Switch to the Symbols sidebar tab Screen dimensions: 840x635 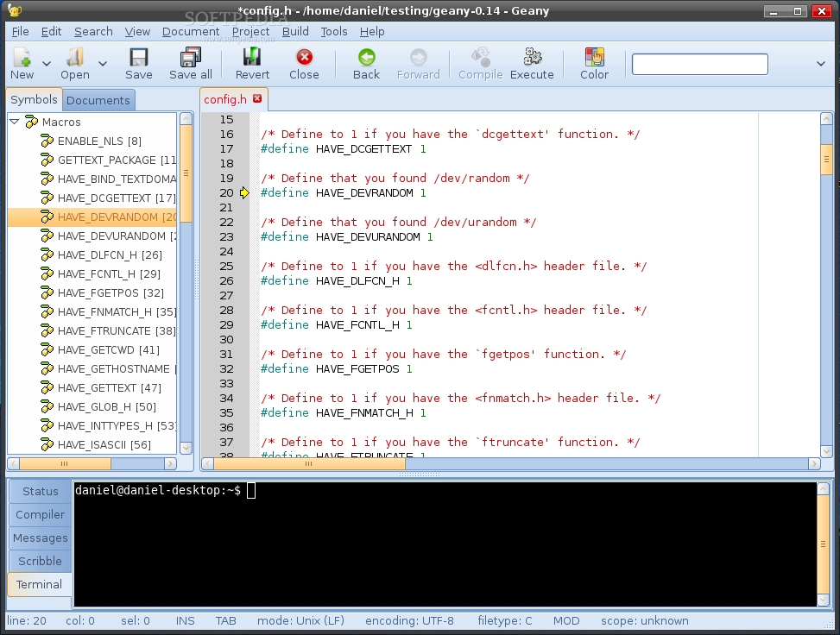coord(34,99)
